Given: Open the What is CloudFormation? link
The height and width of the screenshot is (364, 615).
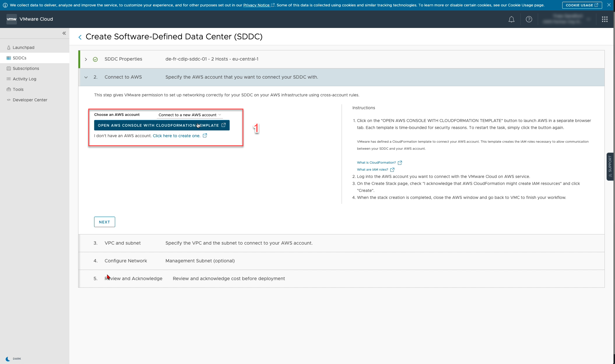Looking at the screenshot, I should [376, 162].
